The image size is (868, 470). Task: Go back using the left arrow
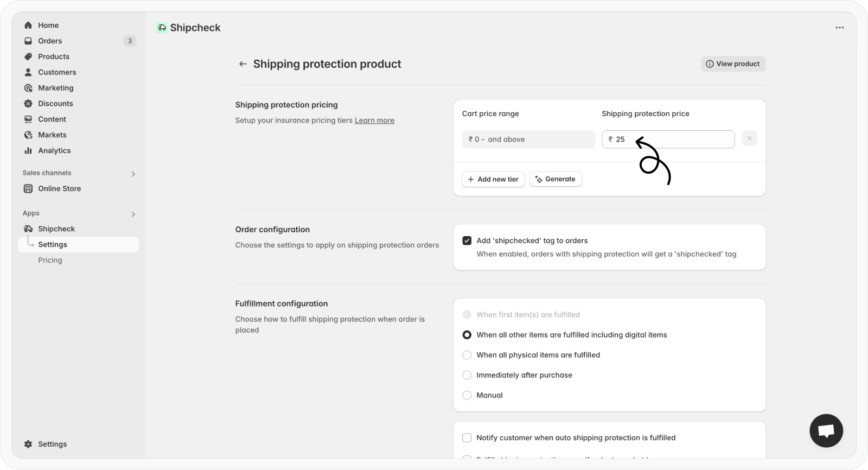click(243, 64)
